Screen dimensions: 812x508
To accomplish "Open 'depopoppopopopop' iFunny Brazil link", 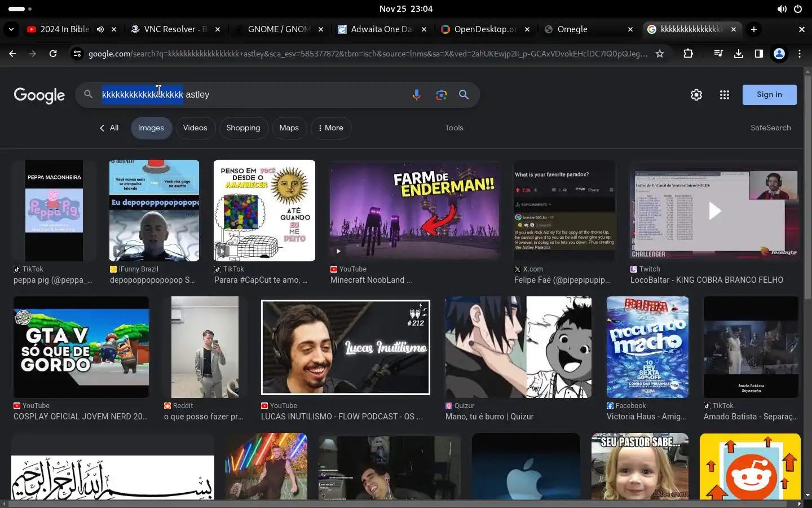I will click(152, 280).
